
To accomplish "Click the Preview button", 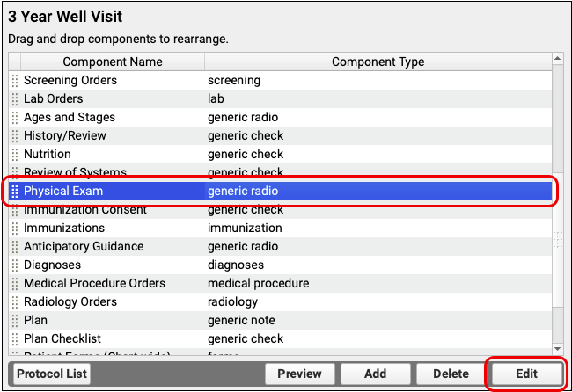I will 299,374.
